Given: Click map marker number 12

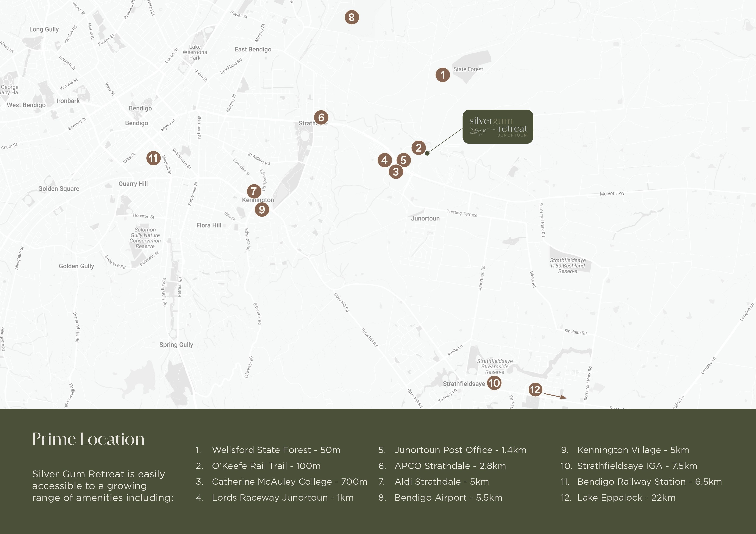Looking at the screenshot, I should (535, 390).
